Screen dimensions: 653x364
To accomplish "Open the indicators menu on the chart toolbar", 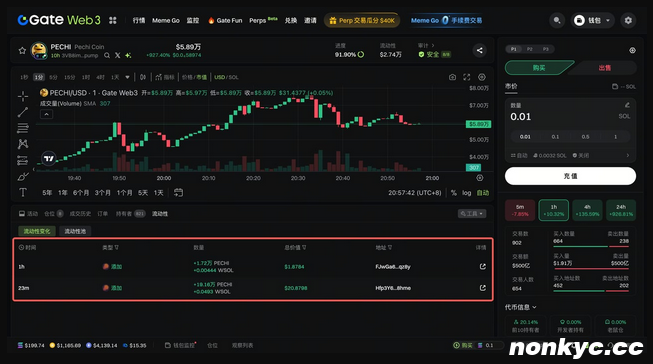I will click(x=165, y=77).
